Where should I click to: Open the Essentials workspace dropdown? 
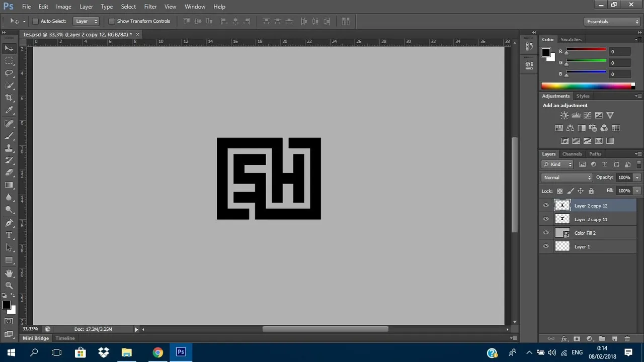pos(612,22)
